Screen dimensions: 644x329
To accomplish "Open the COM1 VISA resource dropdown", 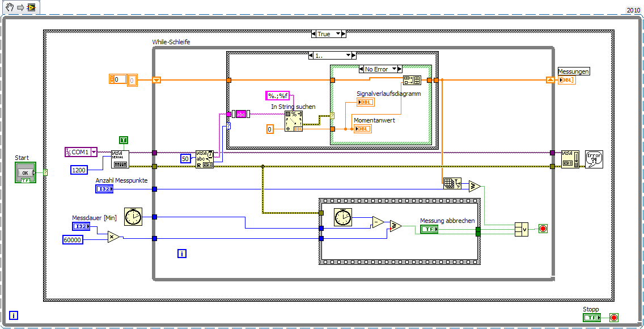I will 94,152.
